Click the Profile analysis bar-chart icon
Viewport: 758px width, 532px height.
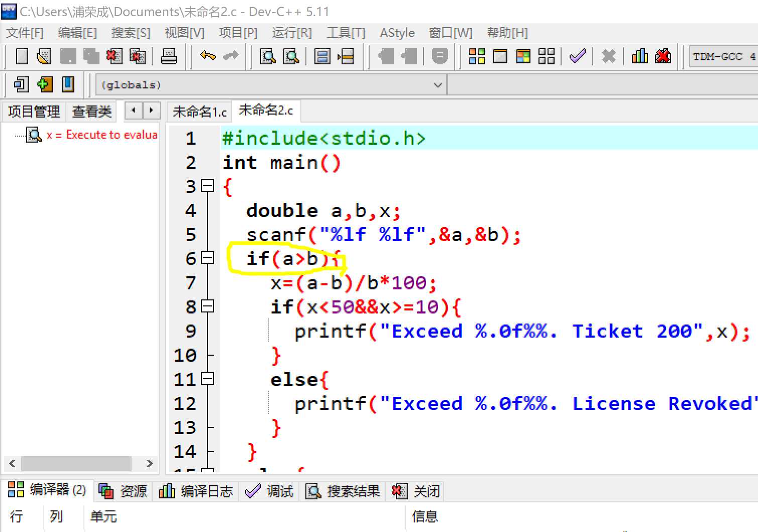point(639,56)
